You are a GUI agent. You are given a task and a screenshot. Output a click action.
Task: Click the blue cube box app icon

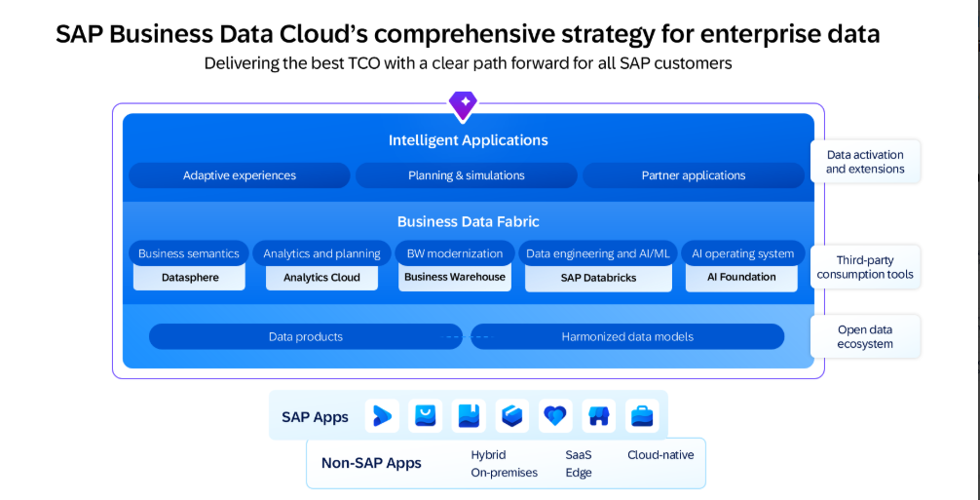pyautogui.click(x=511, y=415)
